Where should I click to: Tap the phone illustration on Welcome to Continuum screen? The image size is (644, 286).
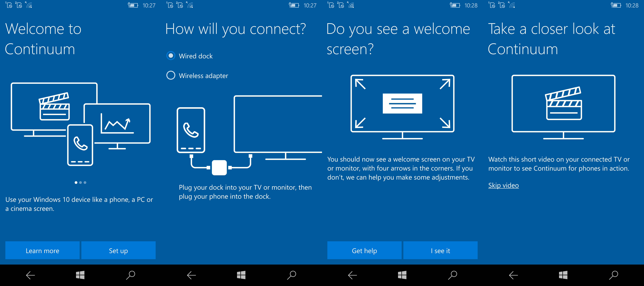pos(80,145)
